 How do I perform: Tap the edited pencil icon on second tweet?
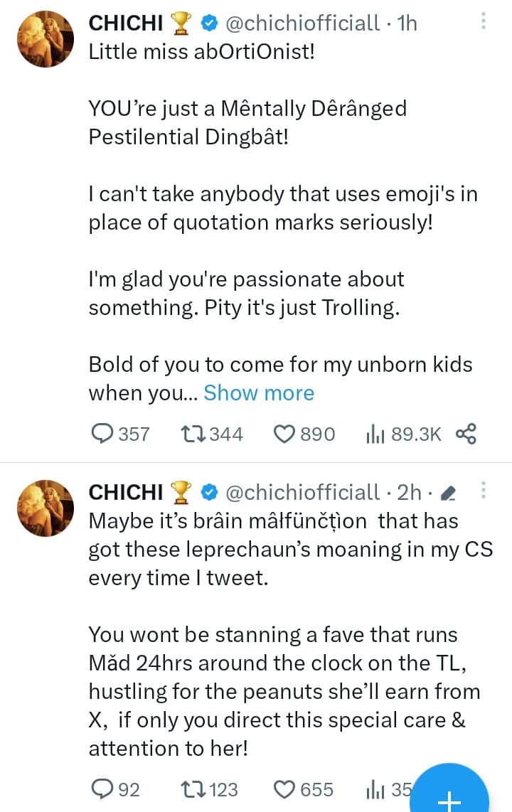click(448, 492)
